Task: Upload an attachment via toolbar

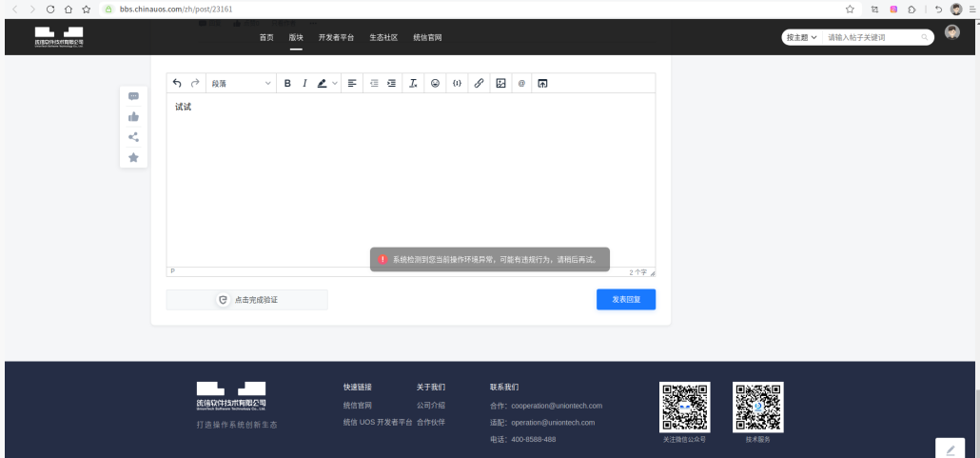Action: pos(542,83)
